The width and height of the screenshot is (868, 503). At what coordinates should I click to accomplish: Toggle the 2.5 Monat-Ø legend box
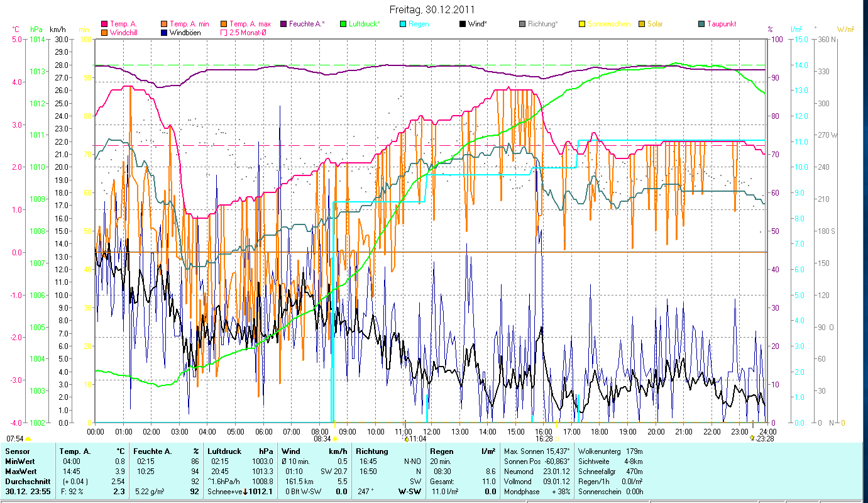(224, 32)
